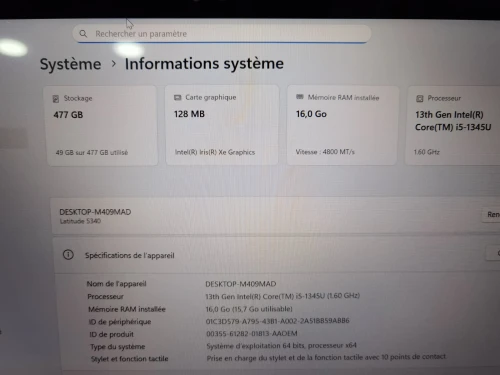This screenshot has height=375, width=500.
Task: Click the DESKTOP-M409MAD device name header
Action: pos(95,212)
